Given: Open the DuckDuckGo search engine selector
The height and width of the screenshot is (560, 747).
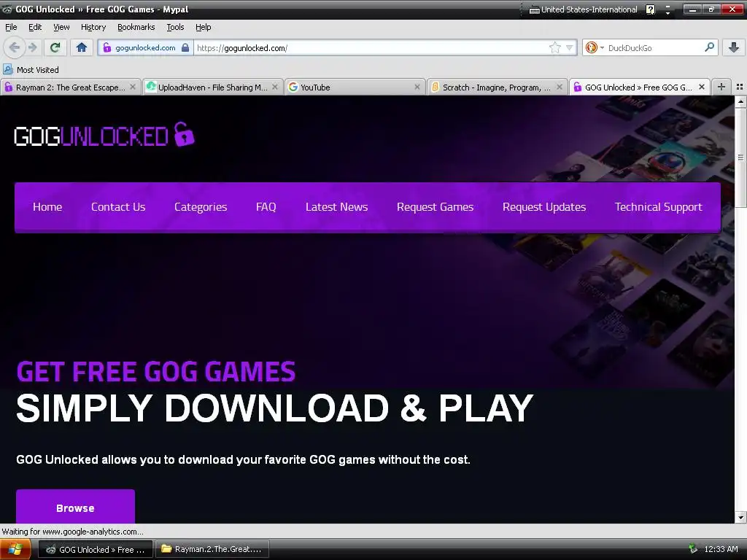Looking at the screenshot, I should (x=595, y=47).
